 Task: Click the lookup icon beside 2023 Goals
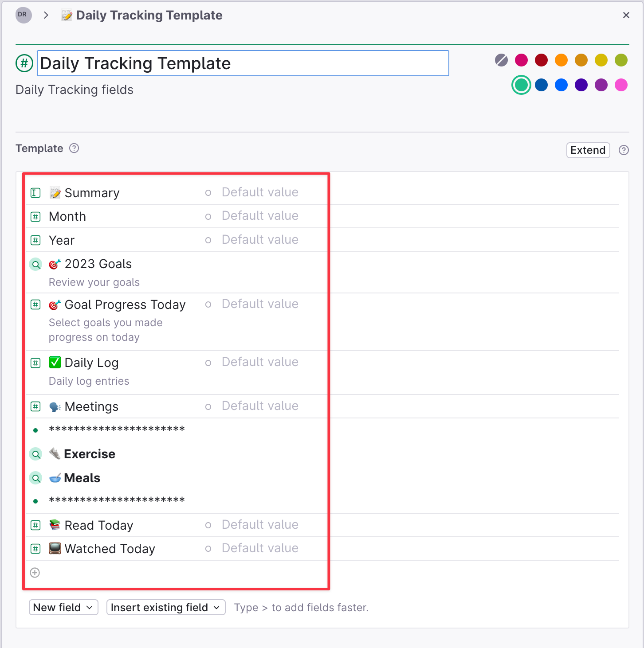35,264
